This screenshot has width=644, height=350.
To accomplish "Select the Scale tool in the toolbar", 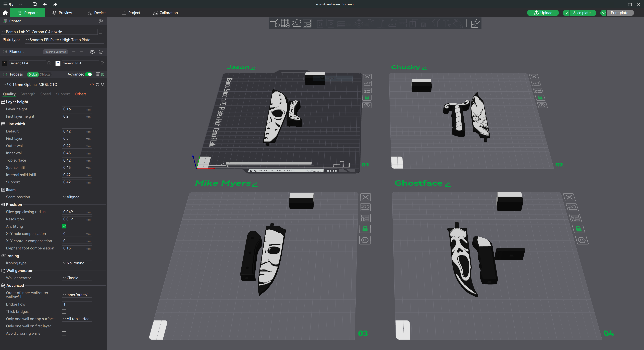I will tap(381, 23).
